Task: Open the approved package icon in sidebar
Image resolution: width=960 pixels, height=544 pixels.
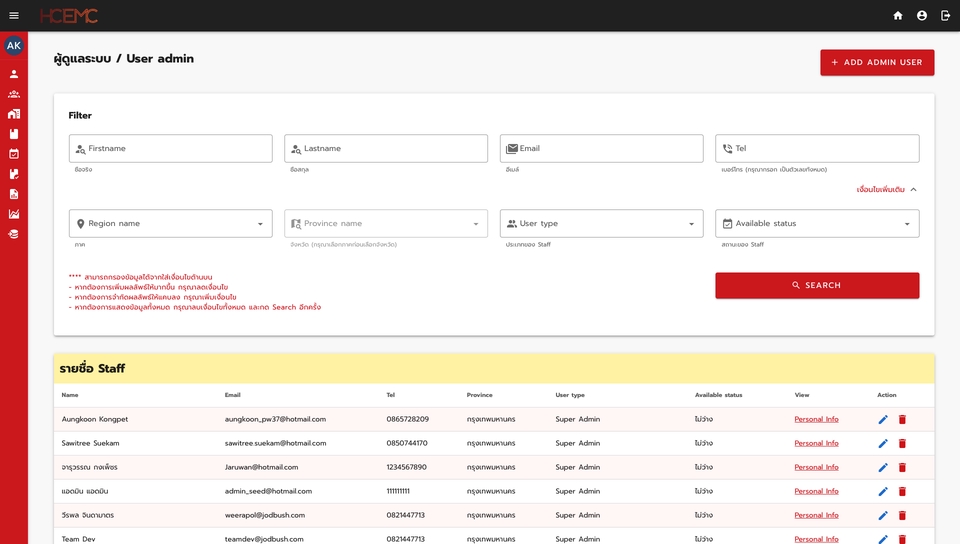Action: click(13, 174)
